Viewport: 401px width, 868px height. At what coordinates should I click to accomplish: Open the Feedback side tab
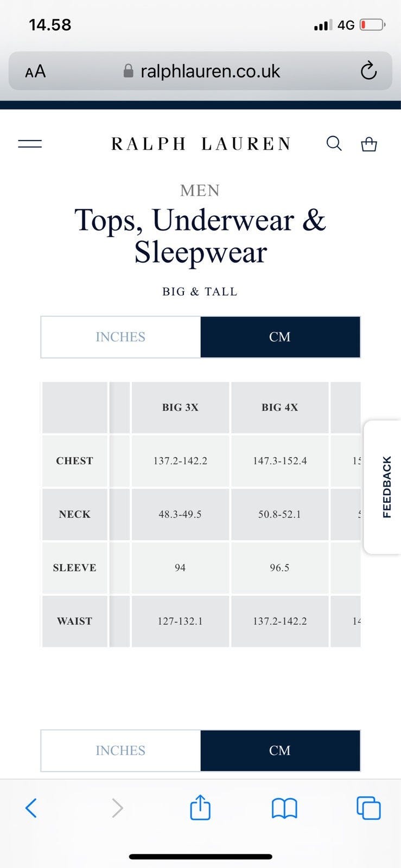(x=386, y=487)
